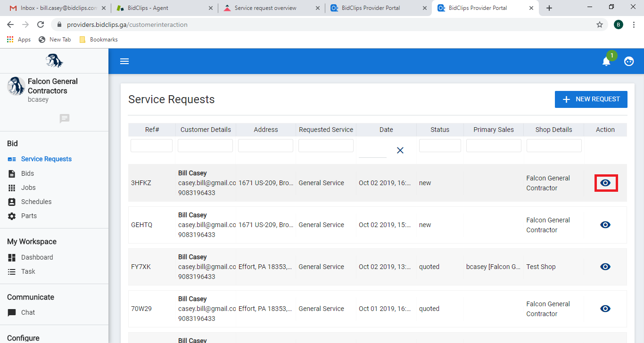Viewport: 644px width, 343px height.
Task: Open Bookmarks folder in bookmarks bar
Action: tap(99, 40)
